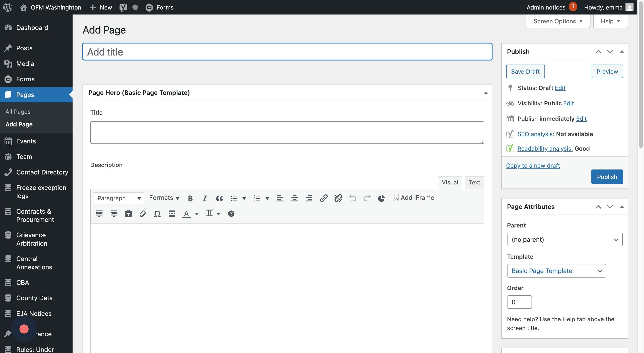644x353 pixels.
Task: Apply italic formatting in Description editor
Action: point(205,198)
